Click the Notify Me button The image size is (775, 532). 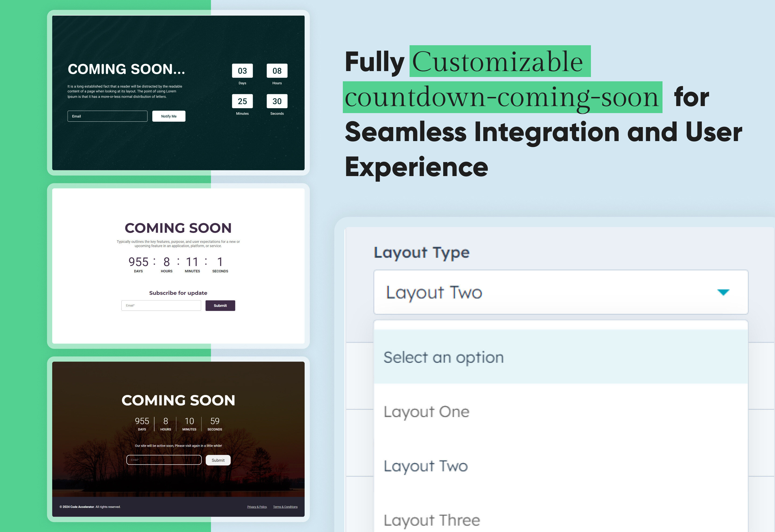tap(169, 116)
